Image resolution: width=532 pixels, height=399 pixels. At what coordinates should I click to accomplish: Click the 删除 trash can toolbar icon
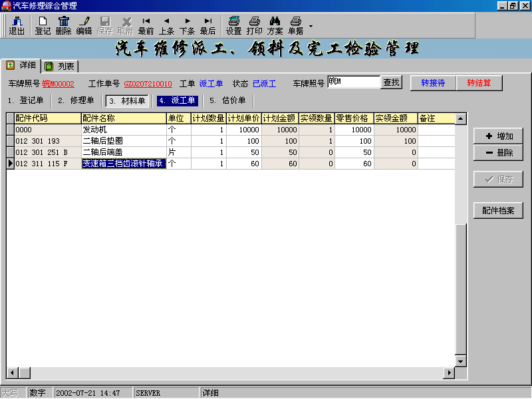[x=63, y=26]
